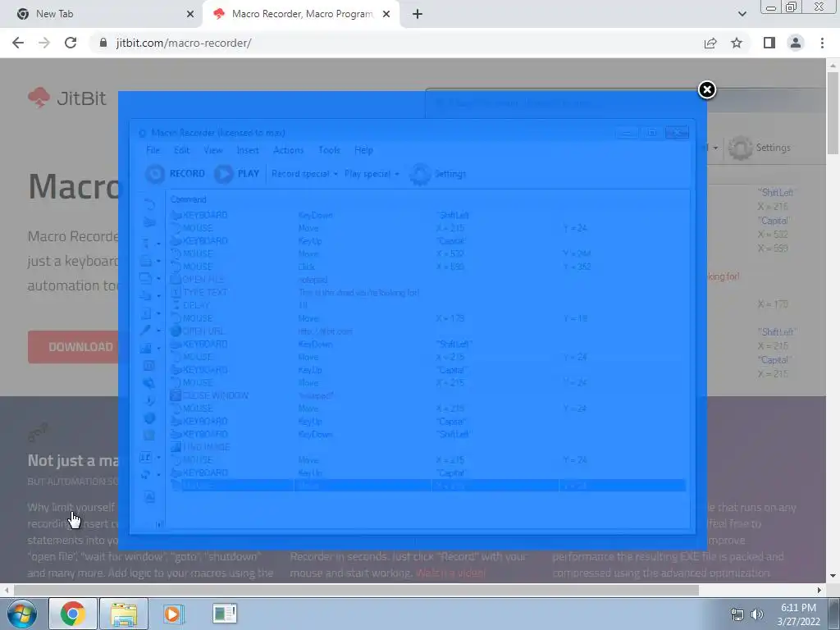The image size is (840, 630).
Task: Click Insert menu in Macro Recorder image
Action: click(248, 150)
